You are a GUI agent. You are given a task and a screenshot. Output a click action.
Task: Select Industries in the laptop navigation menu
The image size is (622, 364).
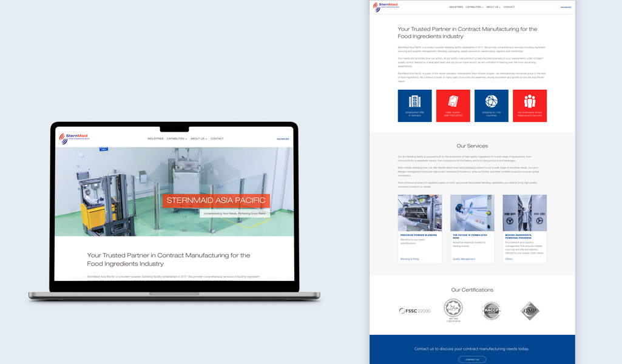coord(155,139)
